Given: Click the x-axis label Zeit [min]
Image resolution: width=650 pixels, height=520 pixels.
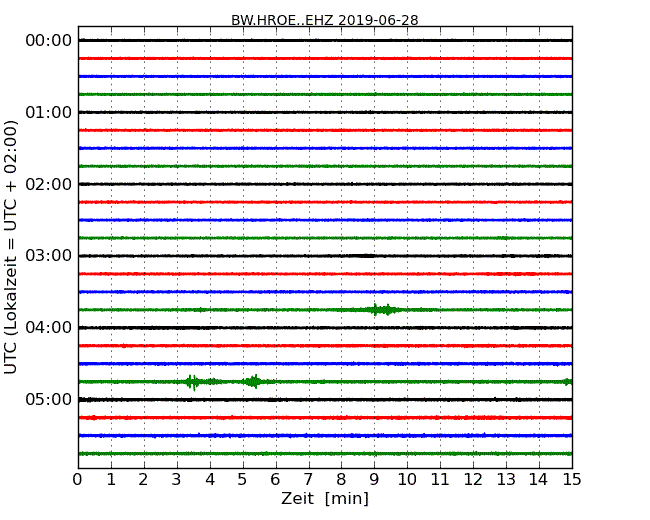Looking at the screenshot, I should click(325, 498).
